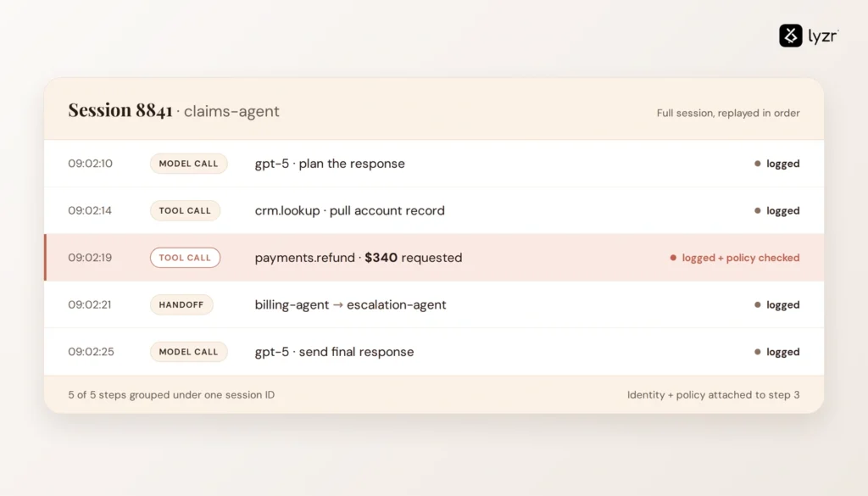Click MODEL CALL badge at 09:02:25
Screen dimensions: 868x496
coord(188,352)
